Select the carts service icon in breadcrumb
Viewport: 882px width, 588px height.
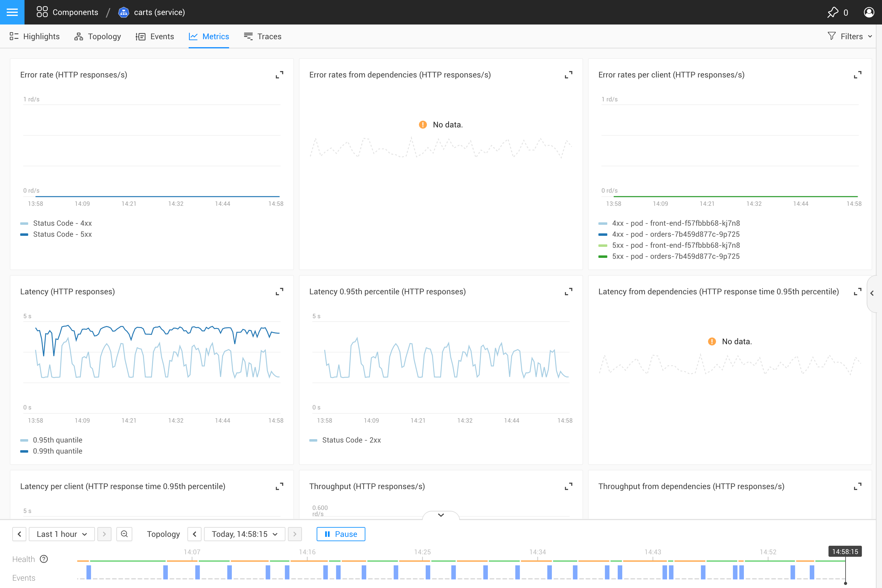pos(123,12)
